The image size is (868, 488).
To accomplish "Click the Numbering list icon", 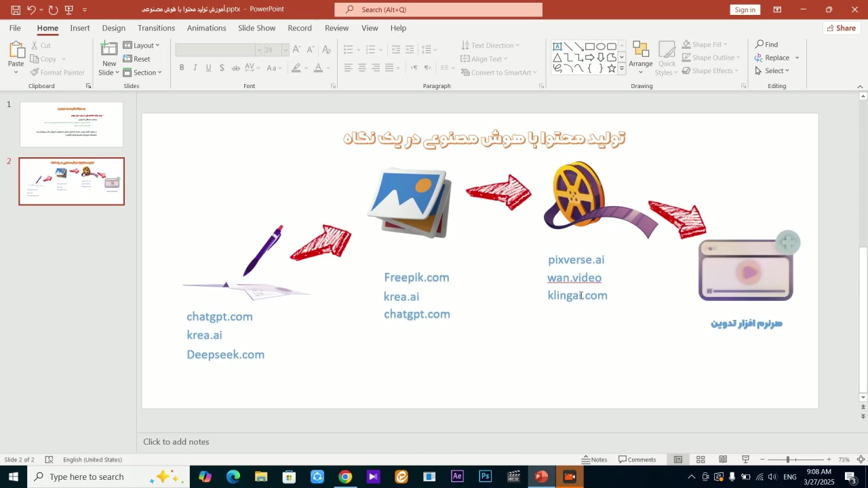I will point(370,49).
